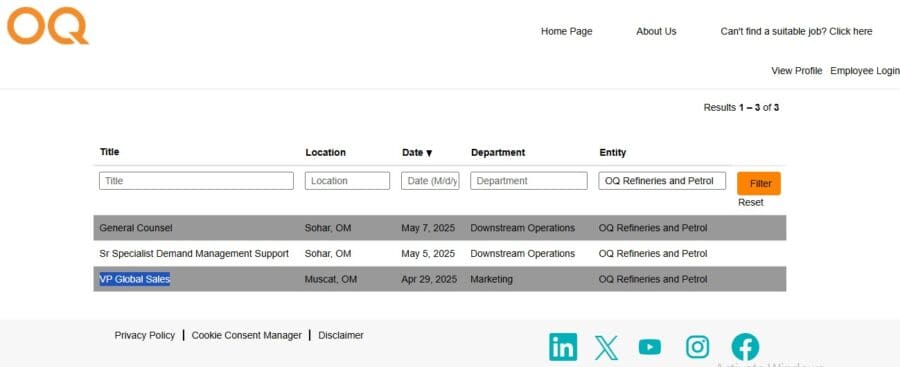Go to Home Page menu item
Viewport: 900px width, 367px height.
(567, 32)
